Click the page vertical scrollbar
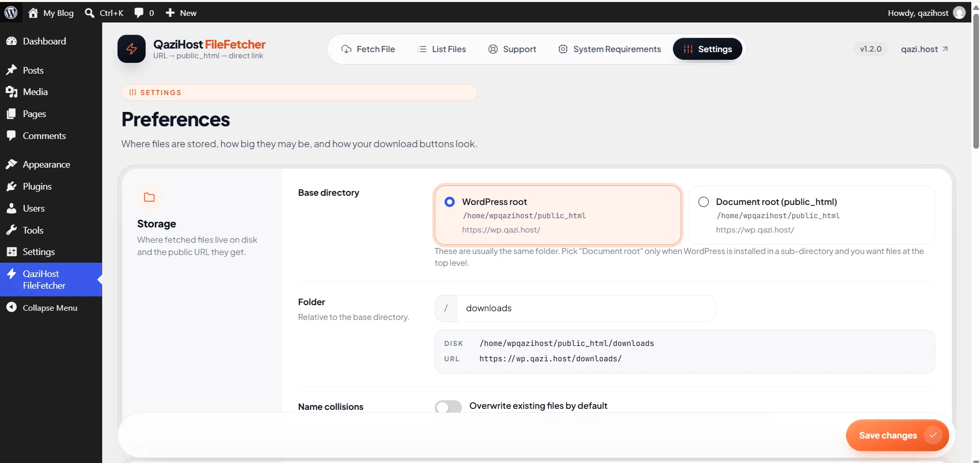Screen dimensions: 980x463 click(x=976, y=82)
